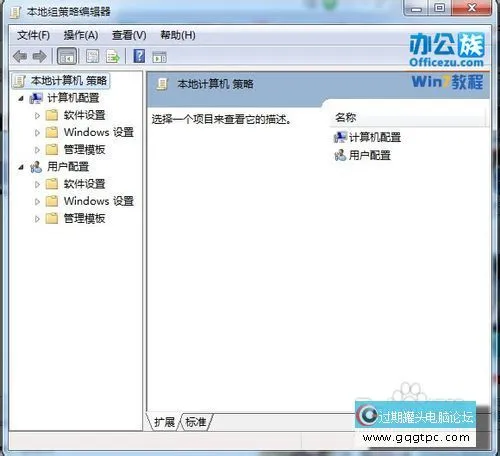The image size is (500, 456).
Task: Click the app icon in the title bar
Action: pyautogui.click(x=16, y=12)
